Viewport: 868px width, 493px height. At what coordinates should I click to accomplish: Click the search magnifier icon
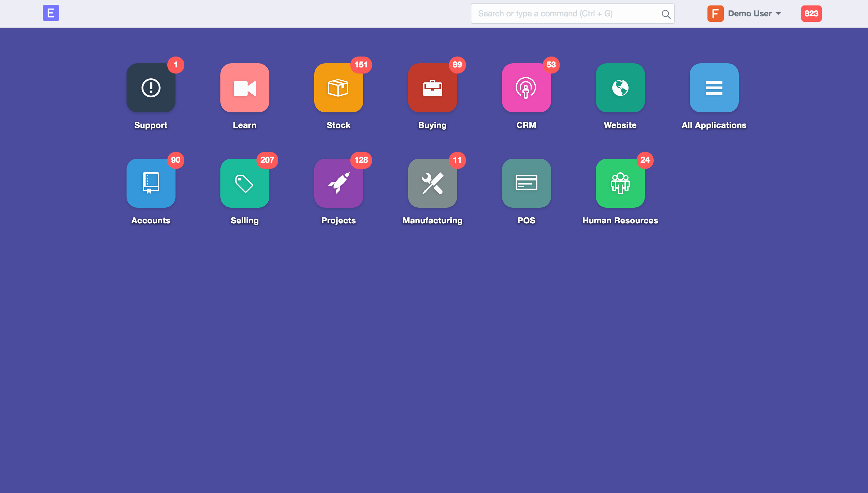click(666, 14)
